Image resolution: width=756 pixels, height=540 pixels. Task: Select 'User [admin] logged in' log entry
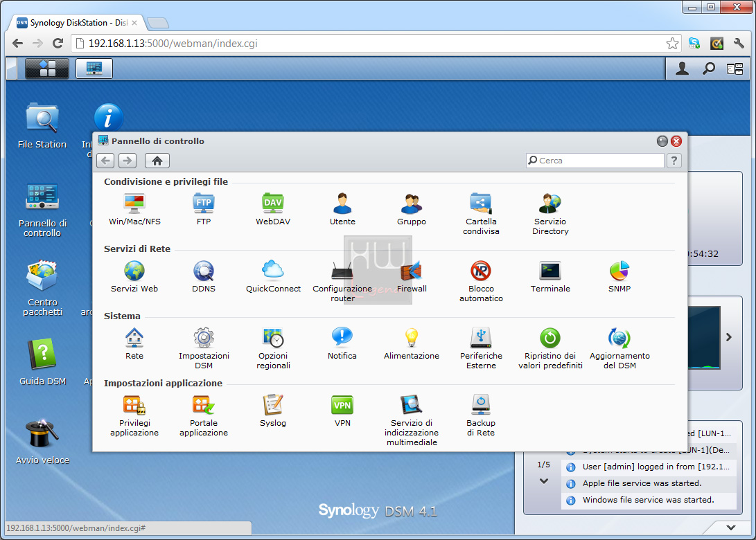tap(649, 467)
